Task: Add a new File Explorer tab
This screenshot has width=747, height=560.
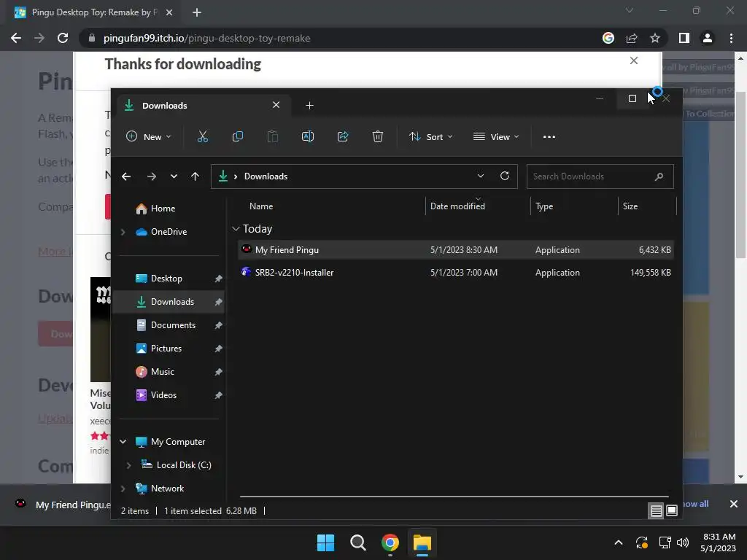Action: [309, 105]
